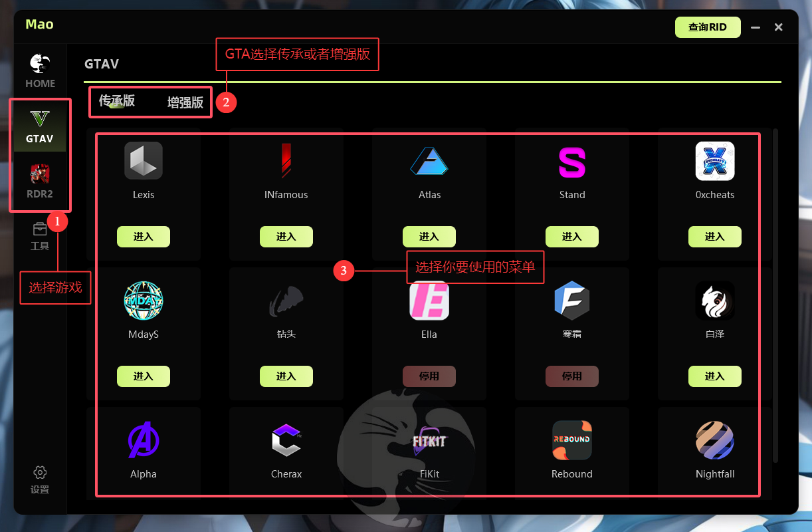The width and height of the screenshot is (812, 532).
Task: Click the vertical scrollbar of menu list
Action: coord(775,296)
